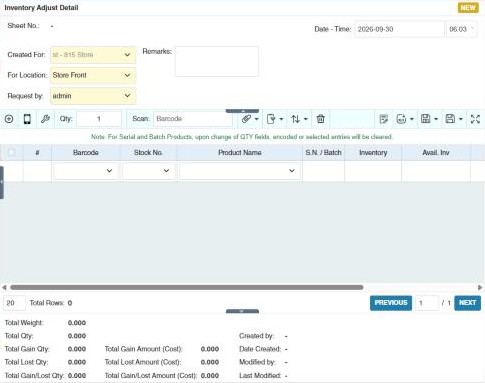Click the notes edit icon in toolbar
This screenshot has height=383, width=485.
(x=384, y=119)
